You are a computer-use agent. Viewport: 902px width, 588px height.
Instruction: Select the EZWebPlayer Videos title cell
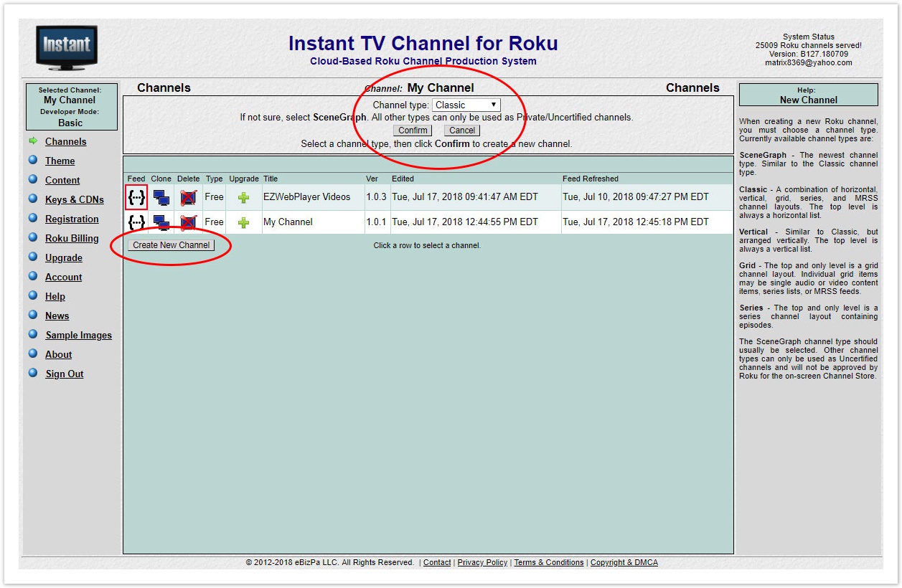[313, 197]
